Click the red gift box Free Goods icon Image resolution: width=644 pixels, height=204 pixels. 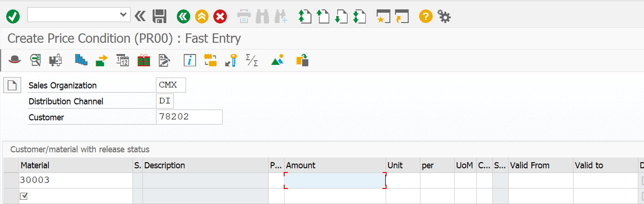coord(143,60)
